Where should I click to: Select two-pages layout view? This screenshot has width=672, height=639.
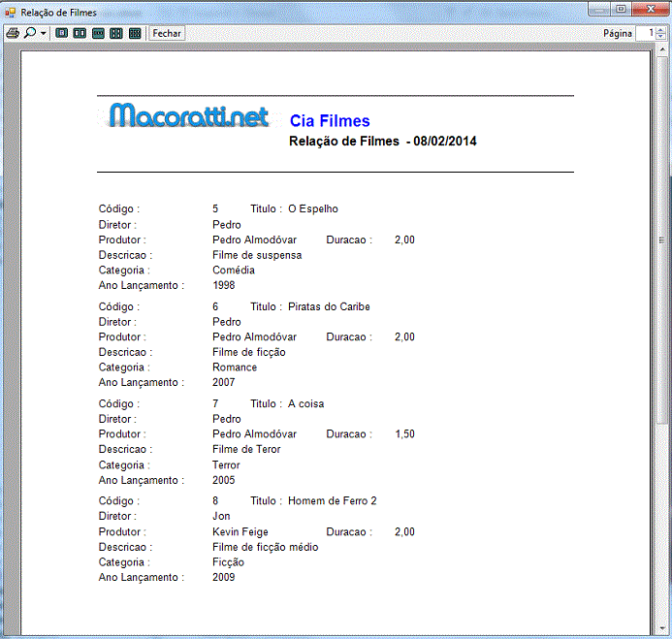80,33
